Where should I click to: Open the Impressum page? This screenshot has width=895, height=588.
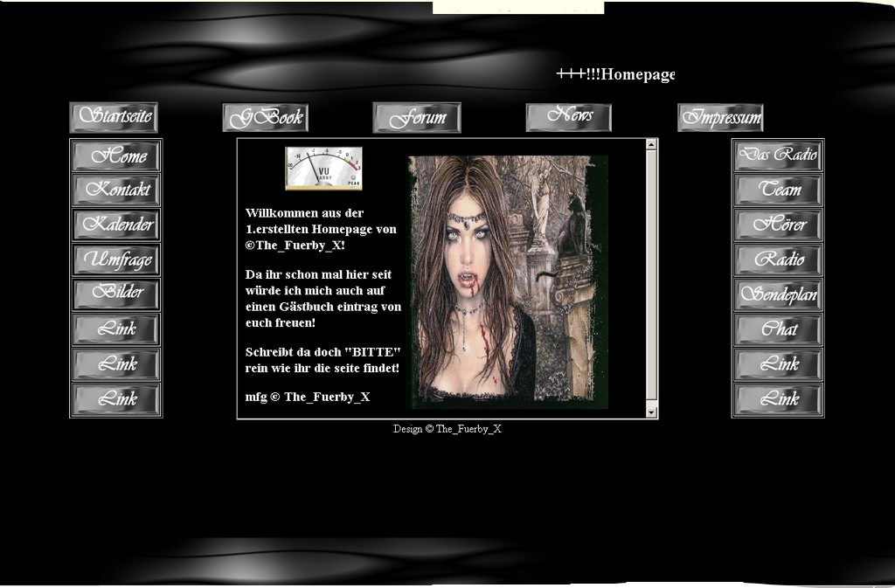[x=720, y=117]
